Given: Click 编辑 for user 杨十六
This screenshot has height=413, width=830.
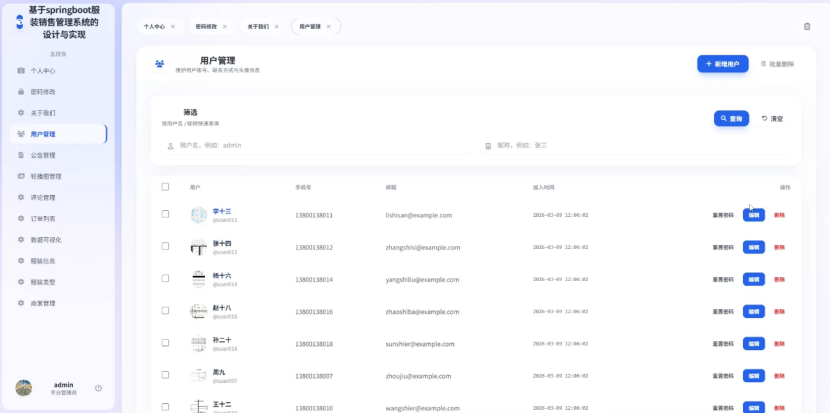Looking at the screenshot, I should click(x=754, y=280).
